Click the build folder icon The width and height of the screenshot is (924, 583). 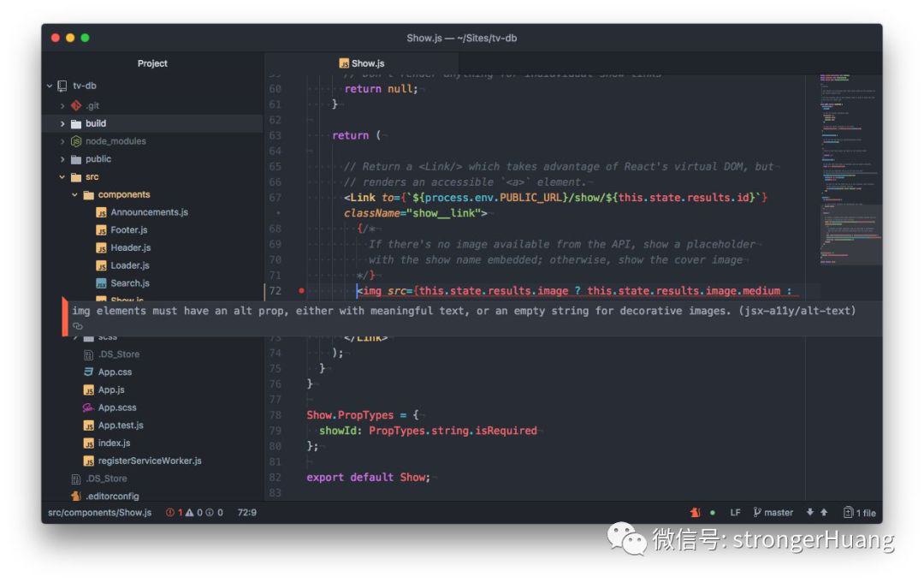coord(76,124)
